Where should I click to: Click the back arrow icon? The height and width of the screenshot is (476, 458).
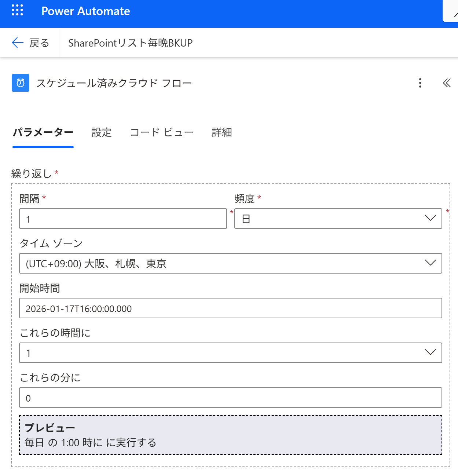(x=18, y=43)
